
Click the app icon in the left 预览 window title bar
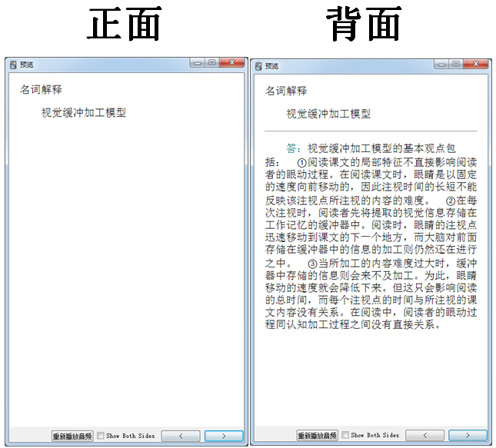[x=13, y=65]
